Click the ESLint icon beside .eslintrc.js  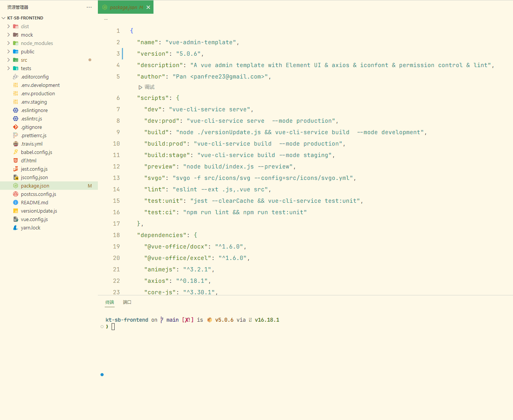tap(16, 119)
